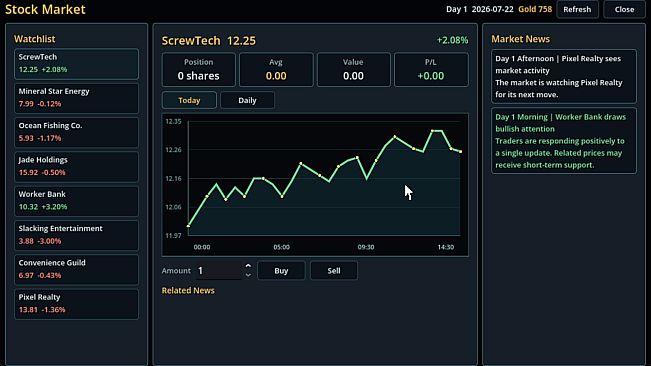Open Mineral Star Energy from the watchlist

(76, 98)
